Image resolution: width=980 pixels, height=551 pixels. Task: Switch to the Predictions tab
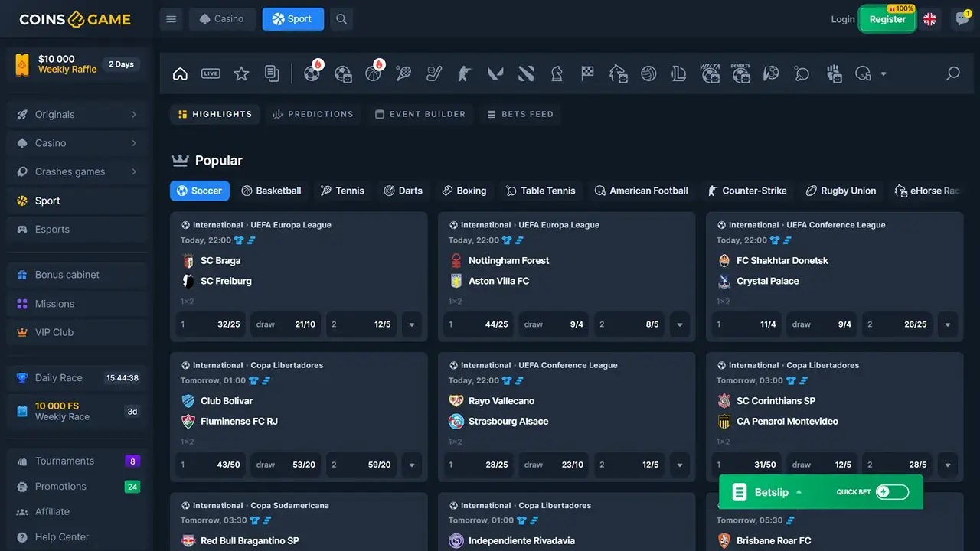coord(312,114)
